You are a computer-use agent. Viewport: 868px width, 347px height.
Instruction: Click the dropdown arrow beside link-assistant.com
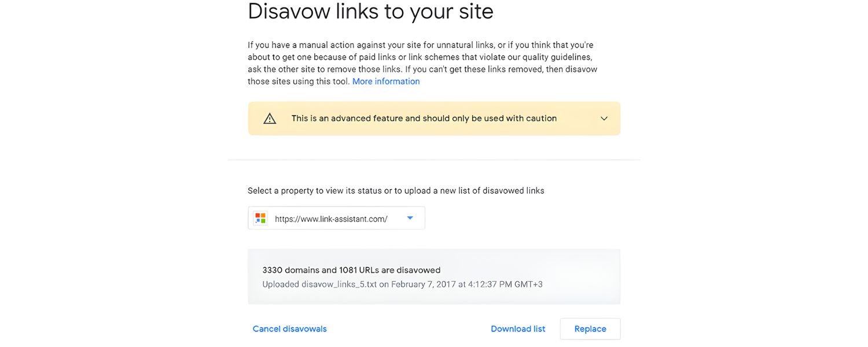point(410,218)
